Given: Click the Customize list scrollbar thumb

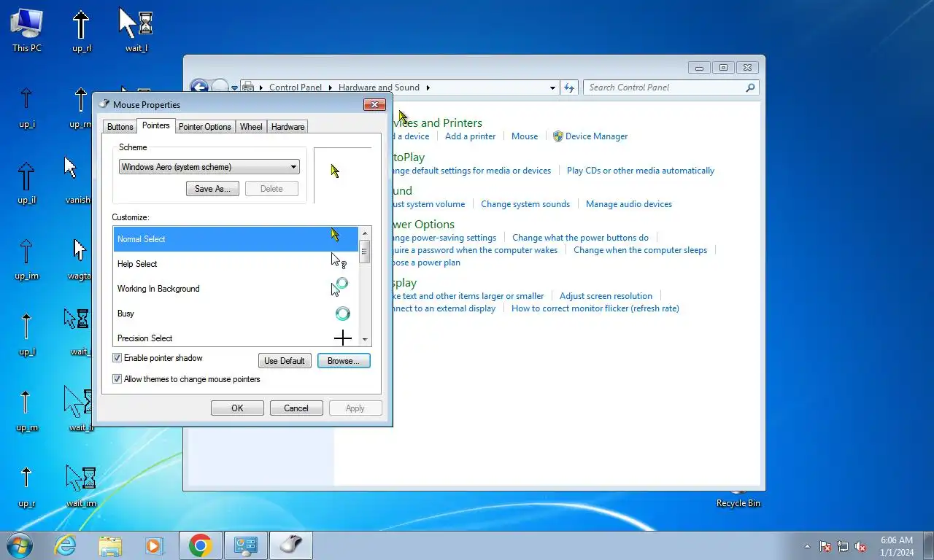Looking at the screenshot, I should point(365,251).
